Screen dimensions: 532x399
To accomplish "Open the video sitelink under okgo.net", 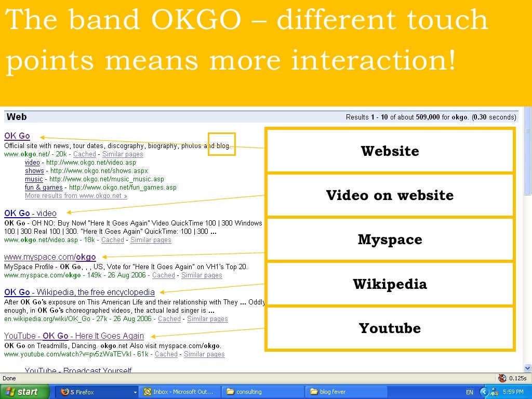I will [x=32, y=163].
